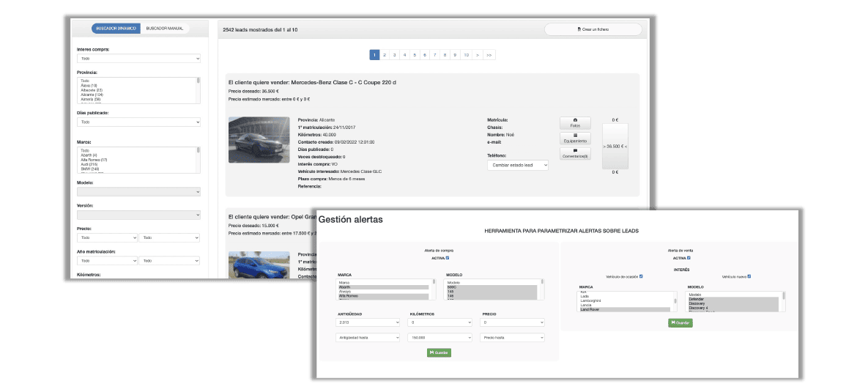The height and width of the screenshot is (384, 868).
Task: Open the Cambiar estado lead dropdown
Action: click(517, 166)
